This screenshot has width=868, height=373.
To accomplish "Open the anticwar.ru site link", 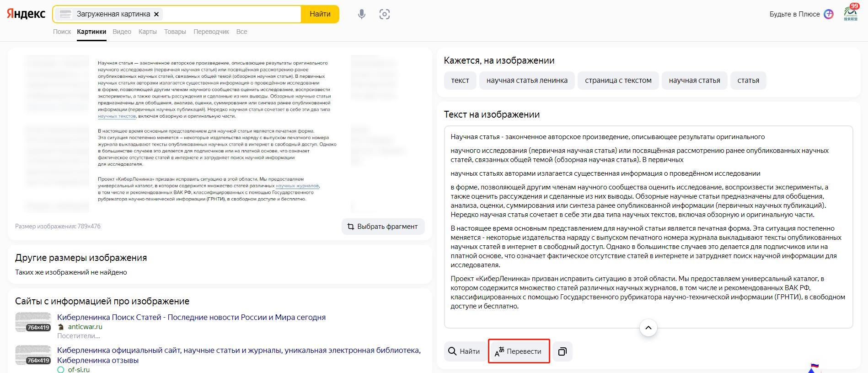I will coord(85,327).
